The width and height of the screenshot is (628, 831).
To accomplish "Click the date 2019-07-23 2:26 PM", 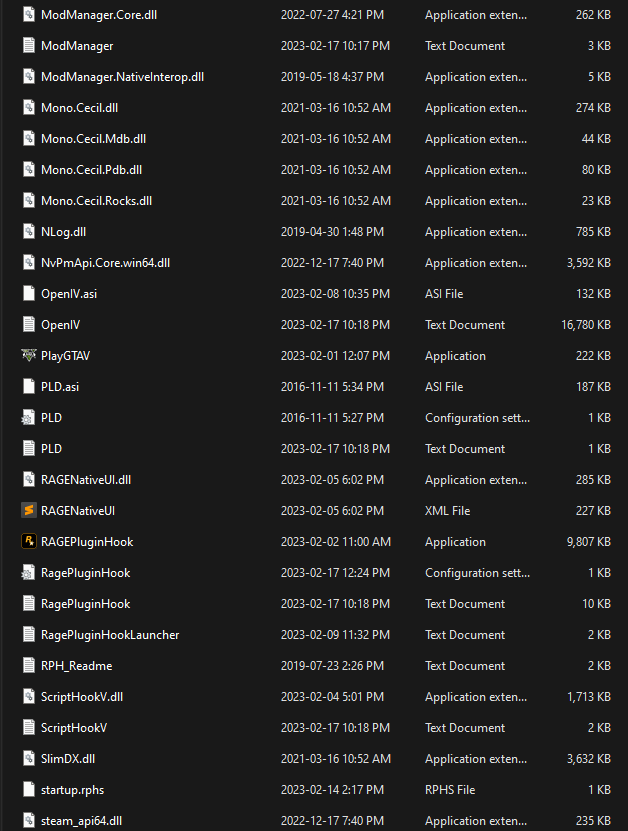I will pyautogui.click(x=332, y=666).
